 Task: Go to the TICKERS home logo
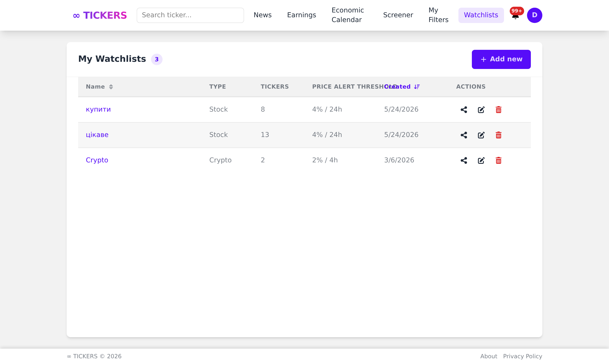(x=100, y=15)
